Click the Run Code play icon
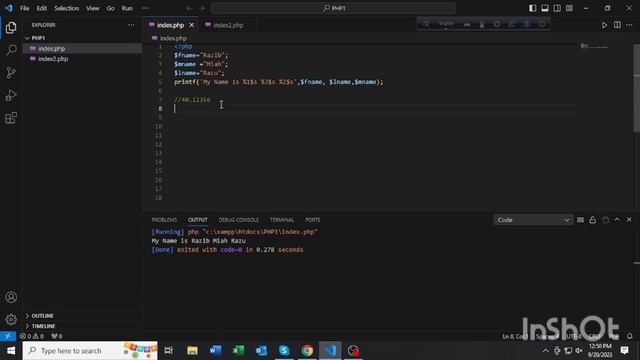The height and width of the screenshot is (360, 640). point(604,25)
